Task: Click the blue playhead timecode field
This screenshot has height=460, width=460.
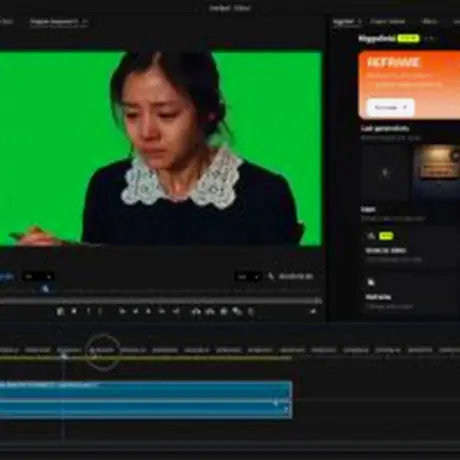Action: (7, 276)
